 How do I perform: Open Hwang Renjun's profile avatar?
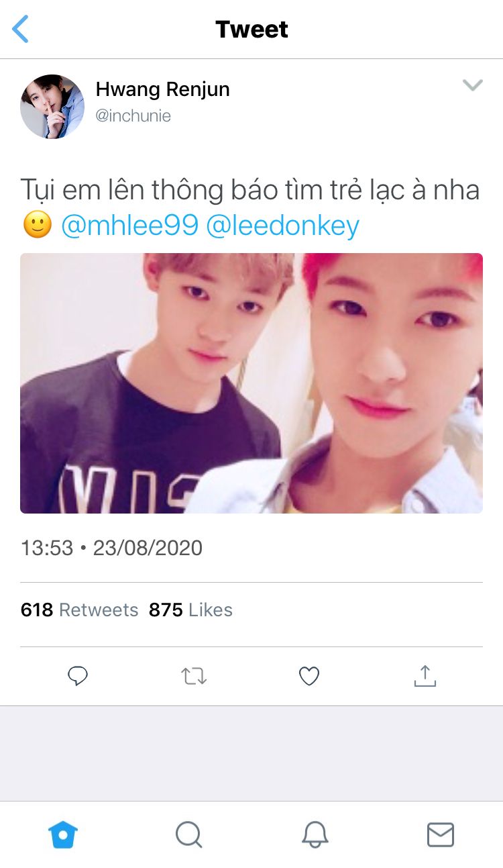click(x=52, y=107)
